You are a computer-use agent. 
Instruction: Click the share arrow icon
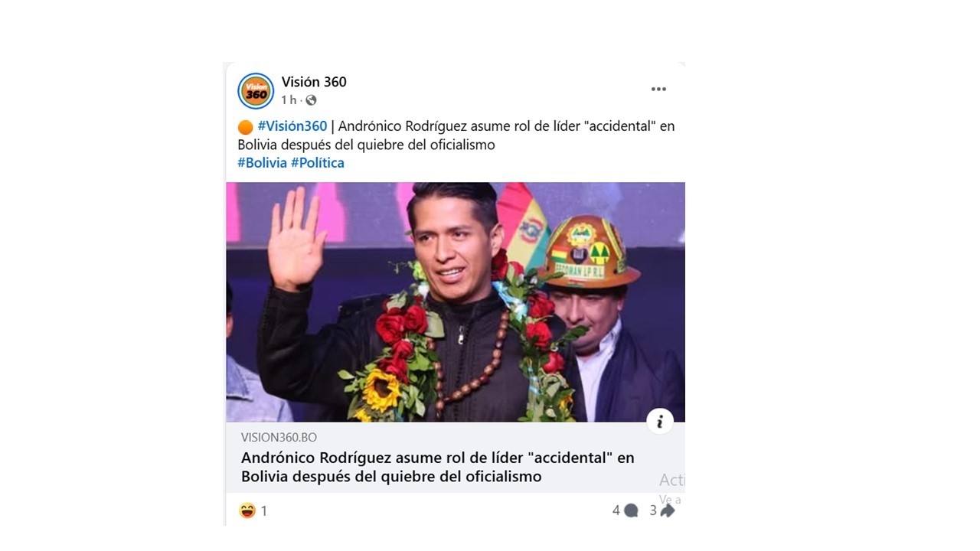click(x=668, y=510)
